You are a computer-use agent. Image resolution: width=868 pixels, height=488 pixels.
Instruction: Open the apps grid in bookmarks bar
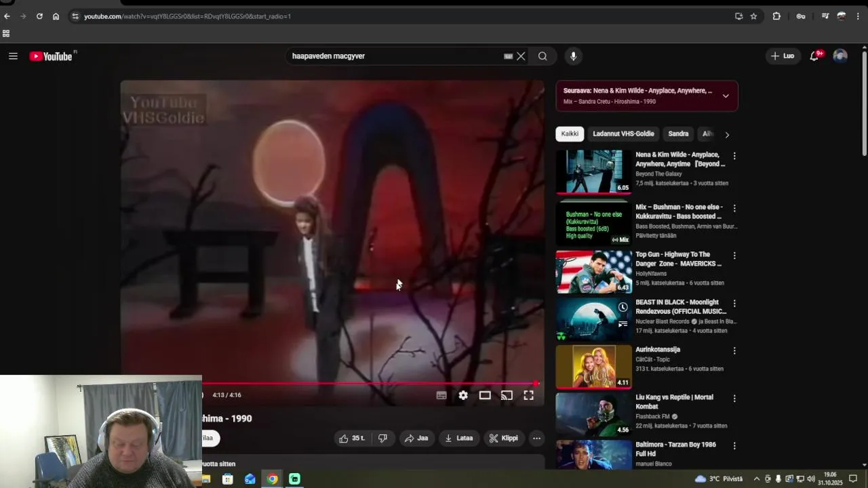click(6, 33)
